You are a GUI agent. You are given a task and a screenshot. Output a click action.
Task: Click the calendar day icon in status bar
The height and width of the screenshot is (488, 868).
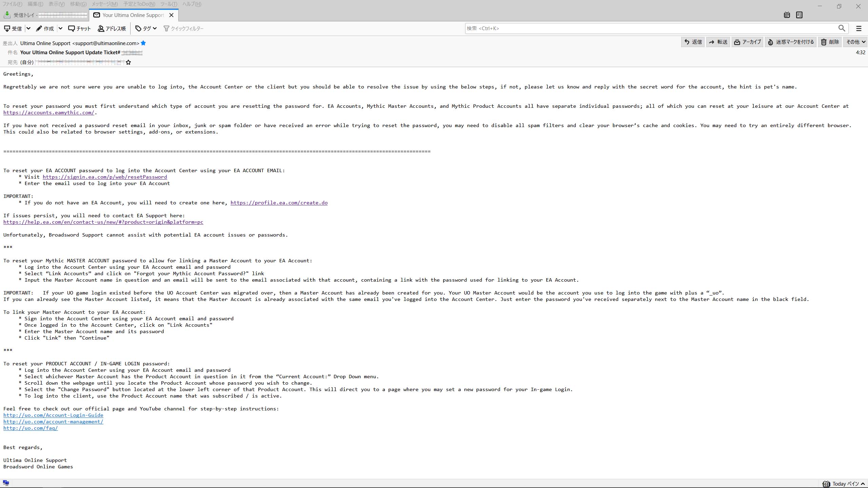(826, 484)
